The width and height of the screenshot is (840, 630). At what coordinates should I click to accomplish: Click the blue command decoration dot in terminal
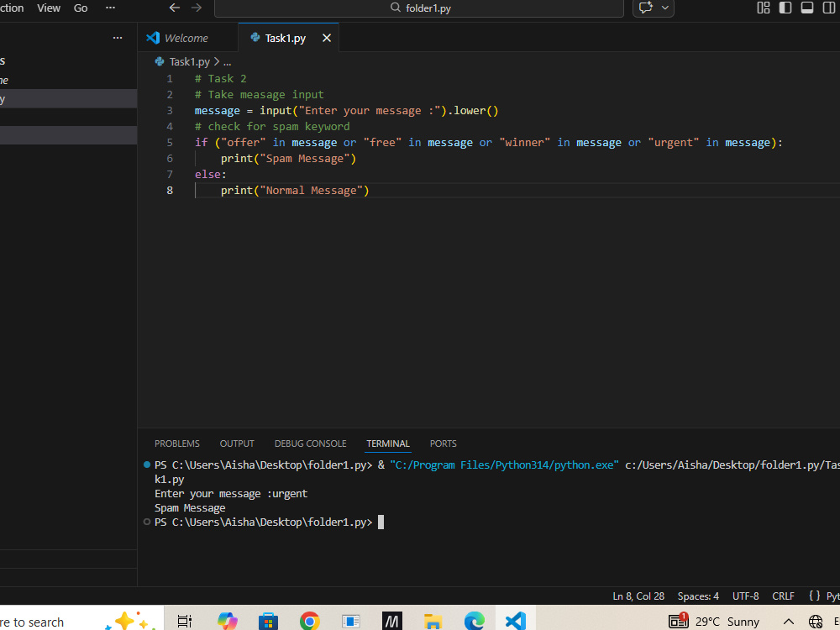[x=146, y=465]
